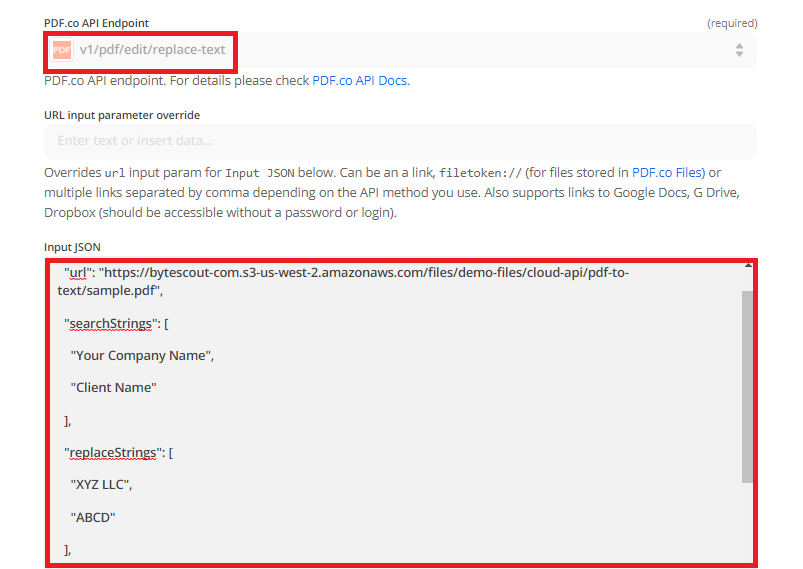Click the "XYZ LLC" line
This screenshot has width=803, height=569.
point(101,484)
